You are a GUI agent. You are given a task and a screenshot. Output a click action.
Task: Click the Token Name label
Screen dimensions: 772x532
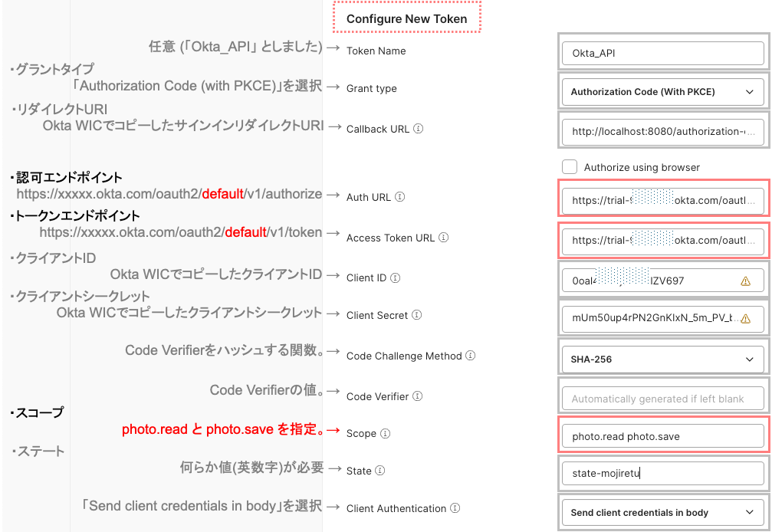[376, 51]
